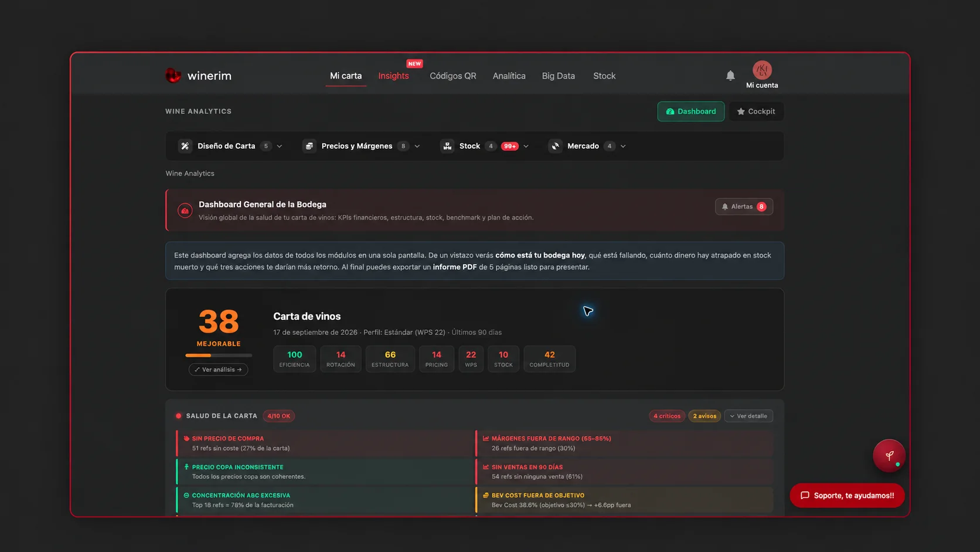Click the Stock boxes icon
The width and height of the screenshot is (980, 552).
click(x=447, y=146)
